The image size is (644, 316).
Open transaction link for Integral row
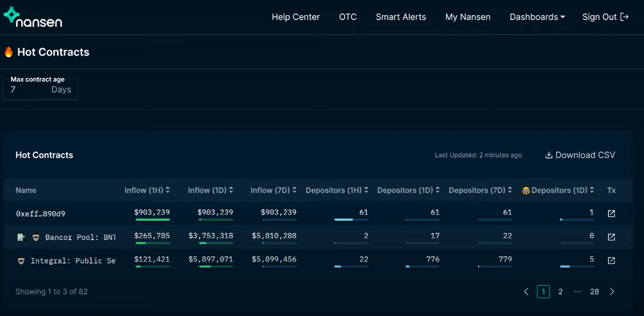tap(611, 260)
